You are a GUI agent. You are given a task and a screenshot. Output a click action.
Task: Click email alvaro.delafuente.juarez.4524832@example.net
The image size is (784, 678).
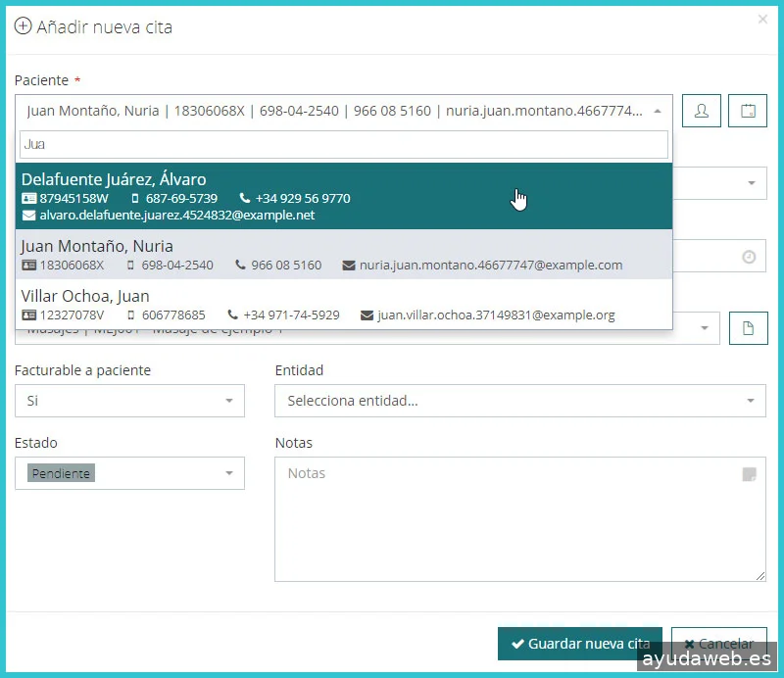(177, 215)
